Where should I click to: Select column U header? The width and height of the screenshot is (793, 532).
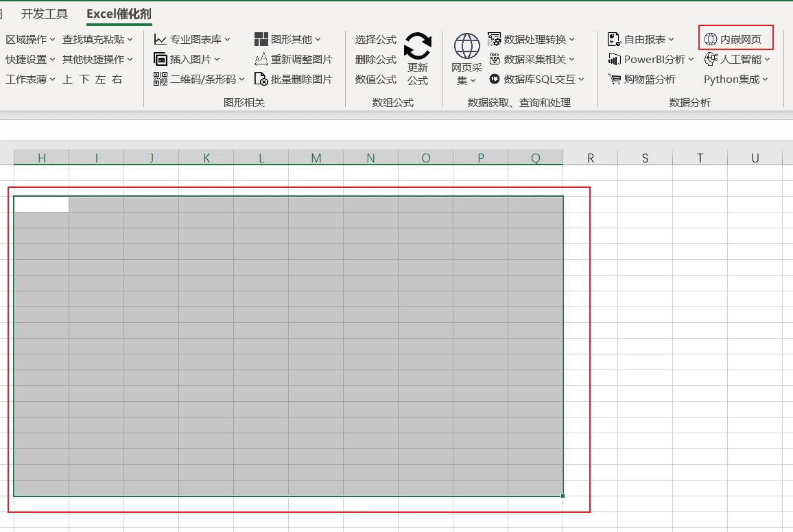tap(755, 158)
